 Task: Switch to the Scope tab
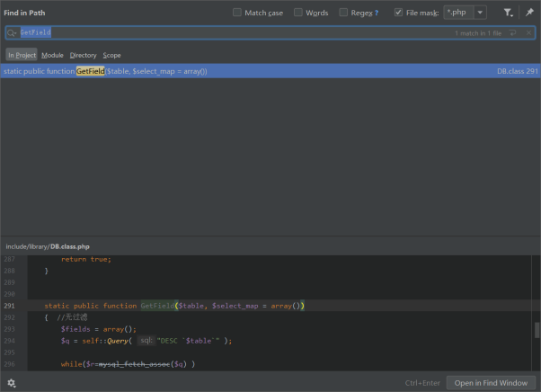(111, 55)
